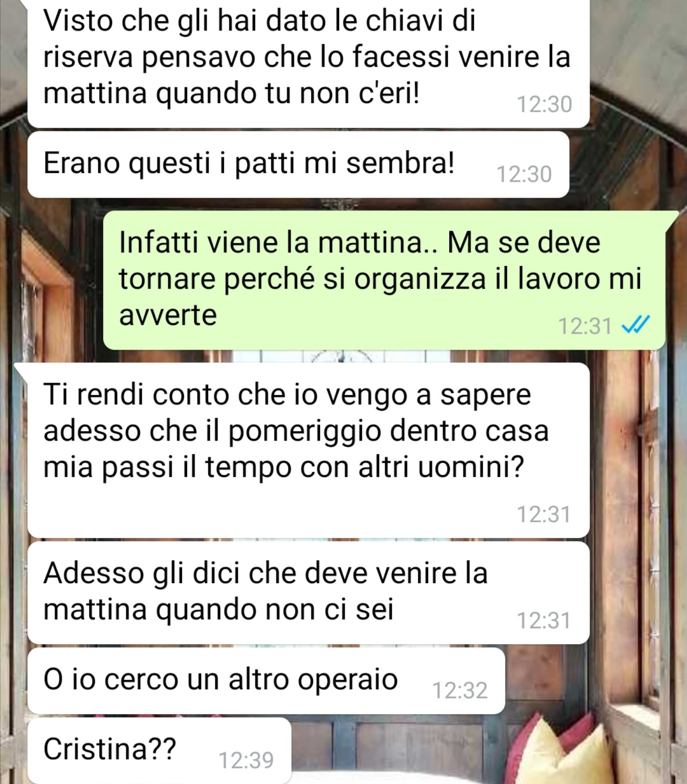Tap the 12:31 timestamp in the green bubble

[x=585, y=326]
